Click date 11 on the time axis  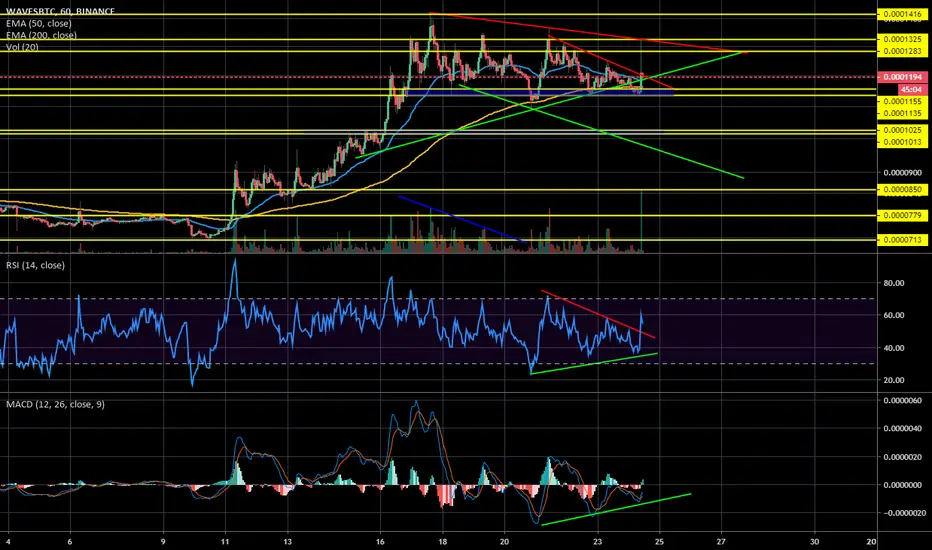coord(225,542)
